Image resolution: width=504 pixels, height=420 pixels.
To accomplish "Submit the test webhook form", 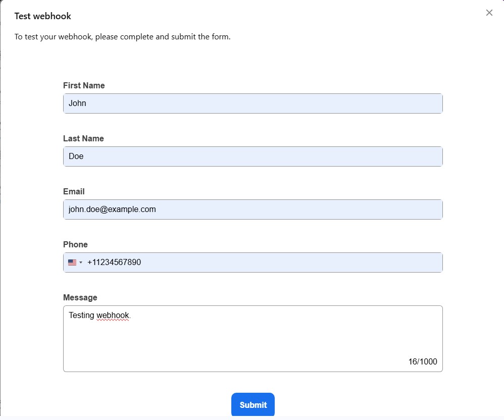I will (253, 404).
